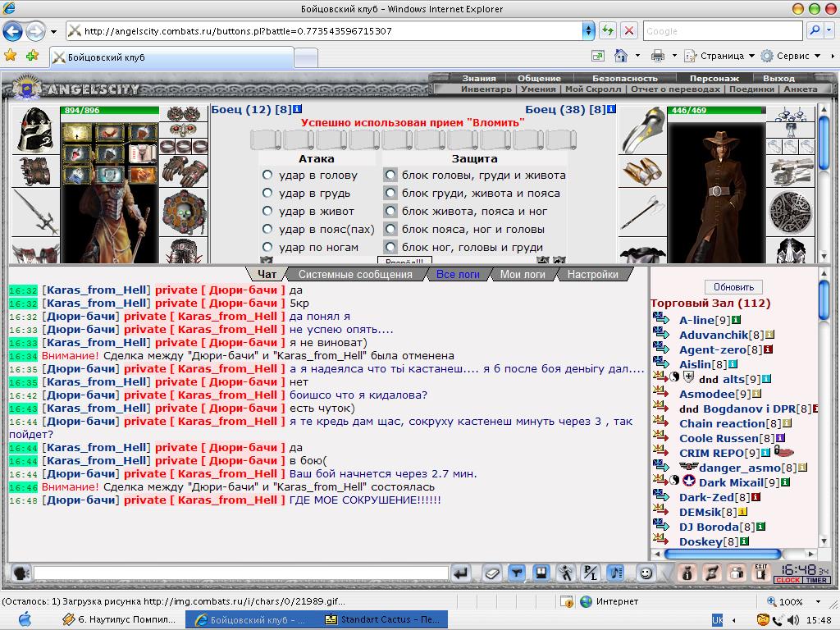Click the eraser clear chat icon
This screenshot has width=840, height=630.
pos(491,573)
